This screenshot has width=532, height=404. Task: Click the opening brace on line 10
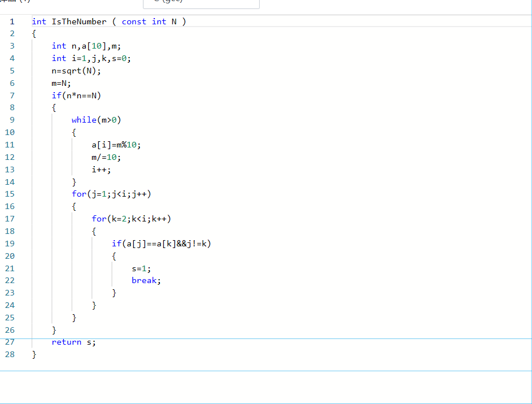coord(74,133)
